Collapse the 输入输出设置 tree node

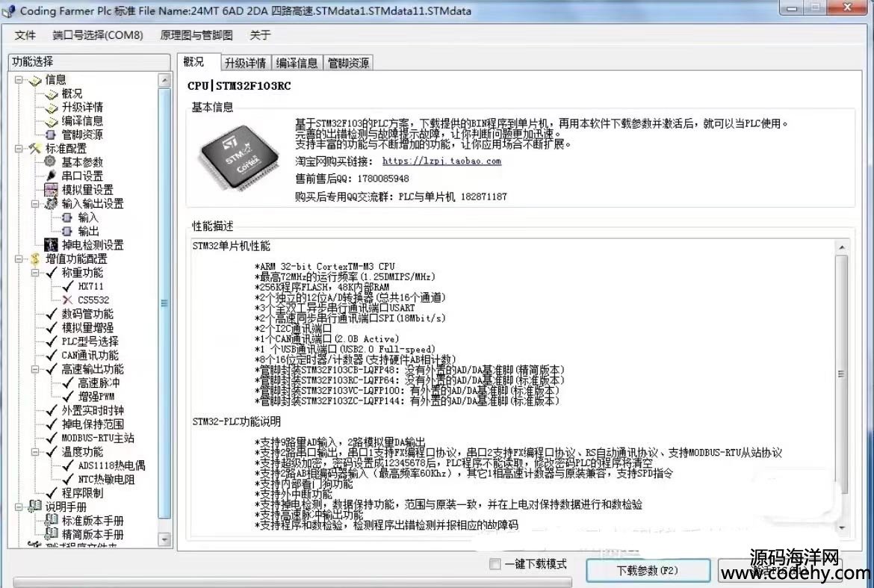tap(35, 203)
